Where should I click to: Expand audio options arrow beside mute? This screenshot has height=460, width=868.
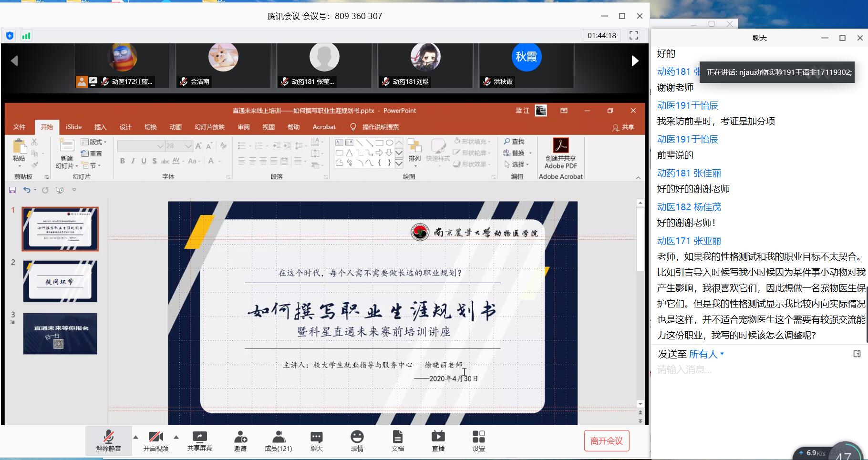pyautogui.click(x=136, y=437)
